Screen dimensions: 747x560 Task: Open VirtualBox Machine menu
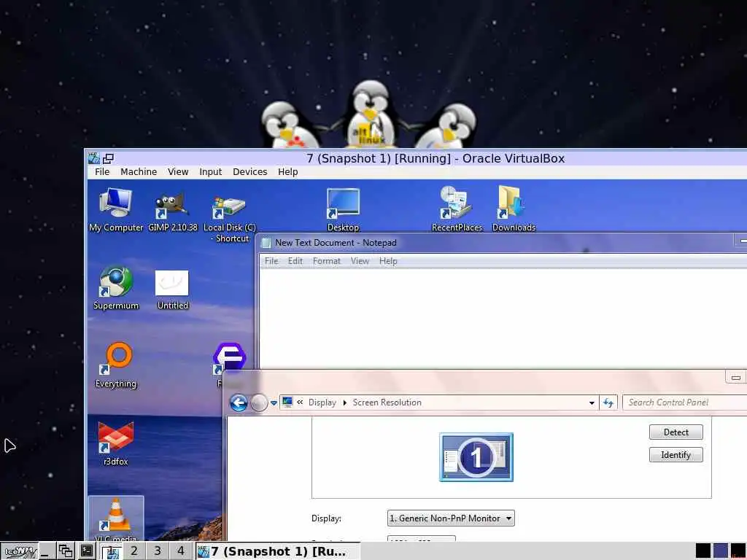click(138, 172)
